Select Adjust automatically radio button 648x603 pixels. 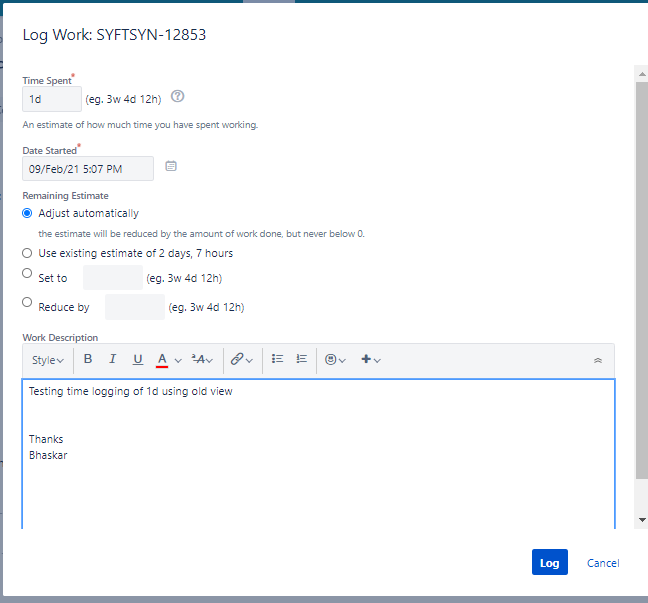(x=27, y=213)
